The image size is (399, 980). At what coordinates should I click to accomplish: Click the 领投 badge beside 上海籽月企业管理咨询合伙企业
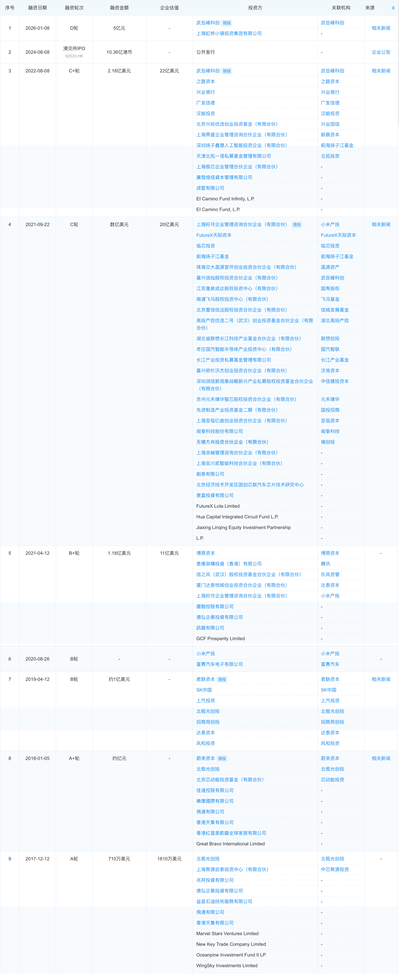point(297,224)
